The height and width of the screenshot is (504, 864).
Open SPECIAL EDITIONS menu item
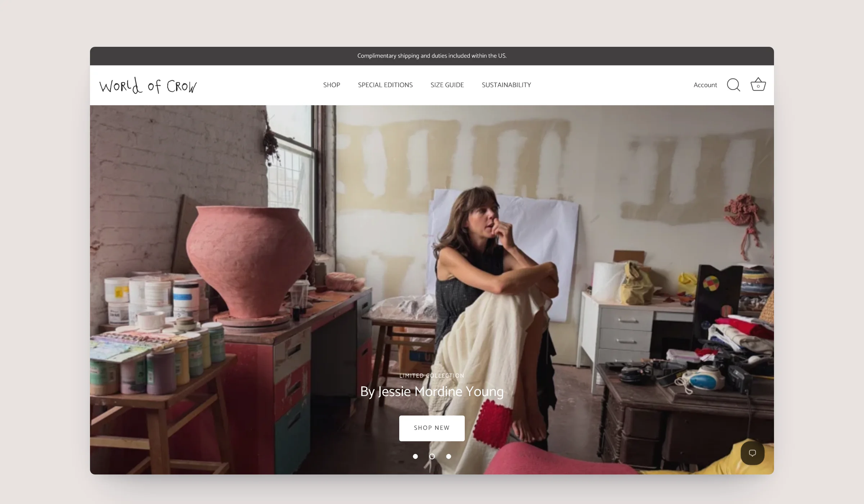pos(385,85)
